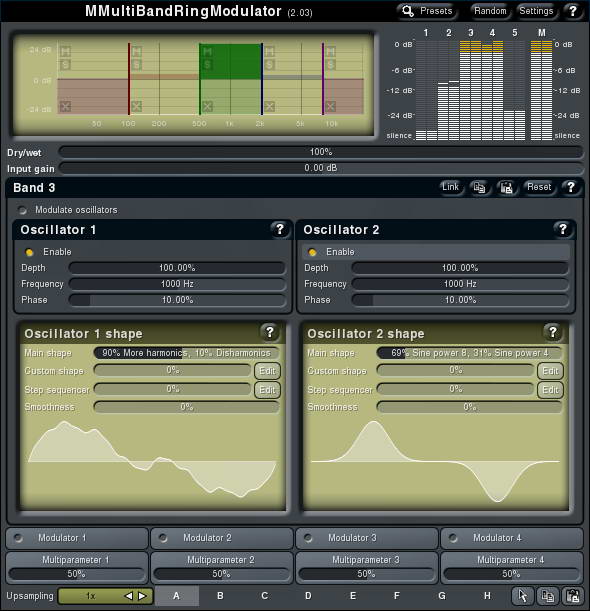This screenshot has width=590, height=611.
Task: Enable Modulator 1
Action: pyautogui.click(x=18, y=538)
